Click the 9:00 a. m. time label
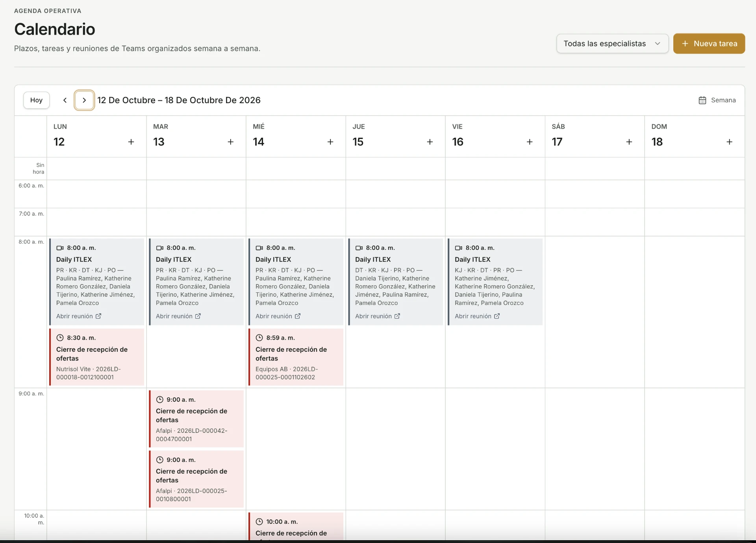The height and width of the screenshot is (543, 756). [x=31, y=393]
